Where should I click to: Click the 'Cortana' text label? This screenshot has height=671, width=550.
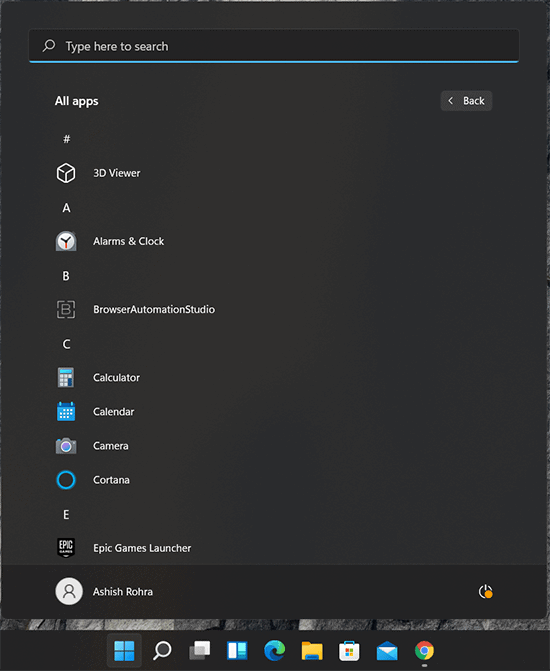[111, 480]
